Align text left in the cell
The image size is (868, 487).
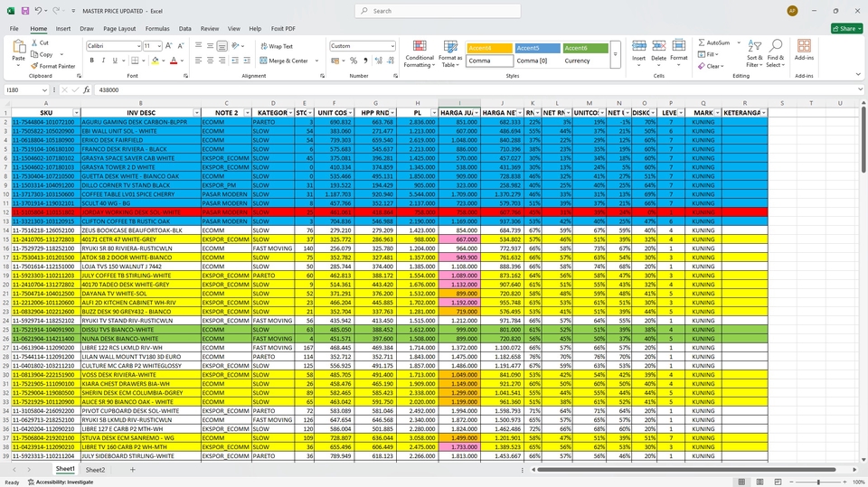pos(198,61)
